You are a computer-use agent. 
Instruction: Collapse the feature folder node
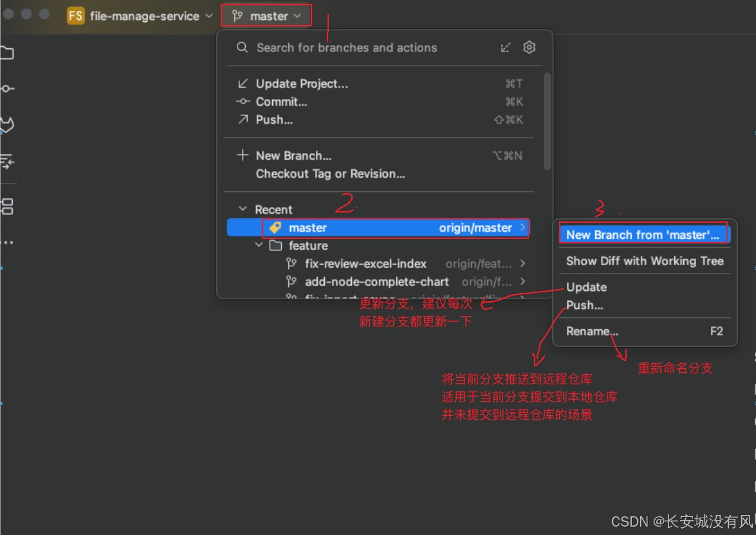[259, 245]
